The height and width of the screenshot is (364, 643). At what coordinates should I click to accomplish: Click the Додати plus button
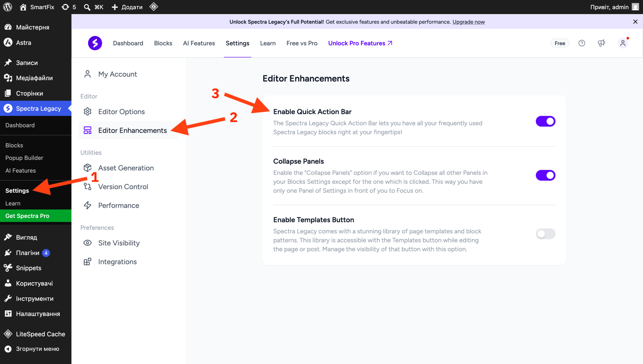click(x=127, y=7)
